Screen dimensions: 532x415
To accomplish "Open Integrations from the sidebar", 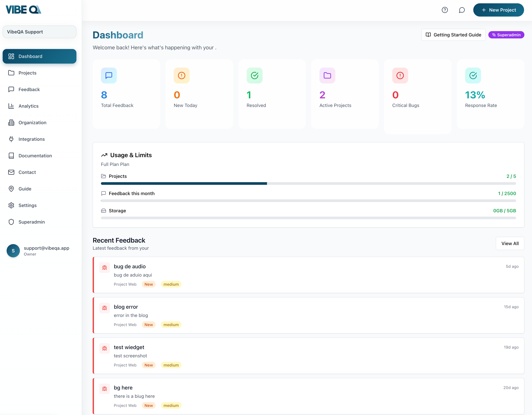I will (31, 139).
